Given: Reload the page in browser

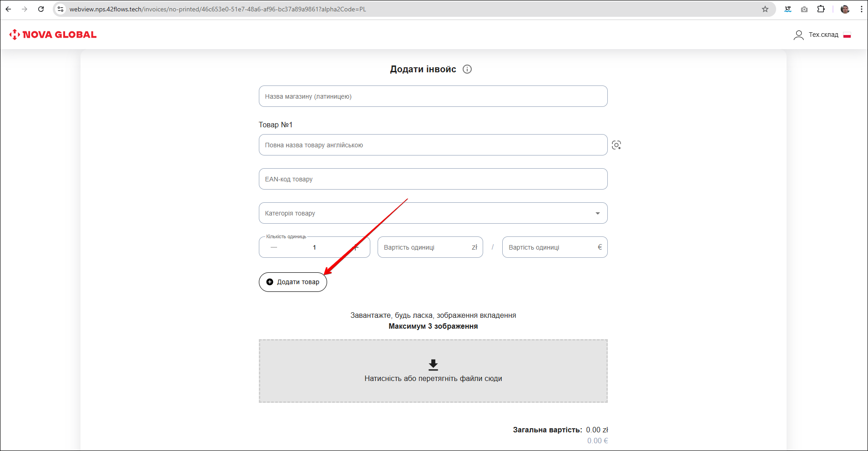Looking at the screenshot, I should [41, 9].
